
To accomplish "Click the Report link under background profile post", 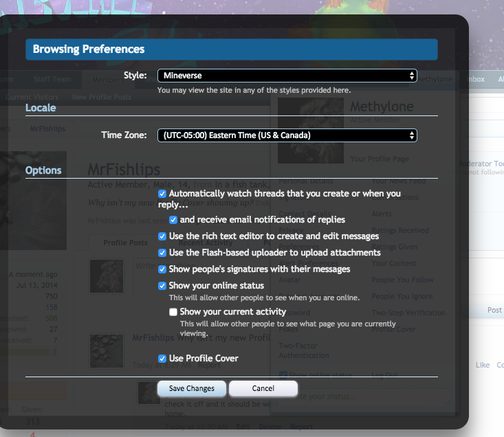I will (x=209, y=365).
